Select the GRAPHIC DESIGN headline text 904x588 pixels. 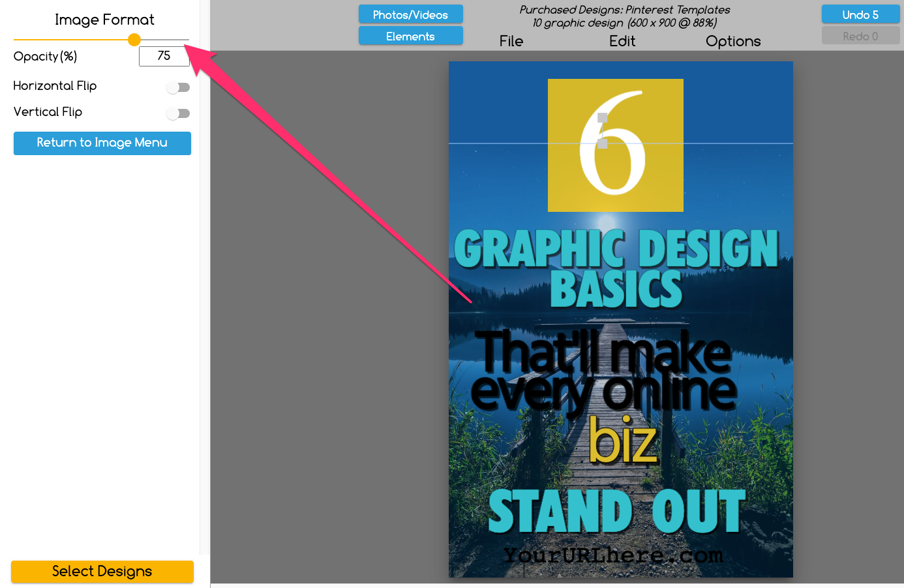point(616,250)
